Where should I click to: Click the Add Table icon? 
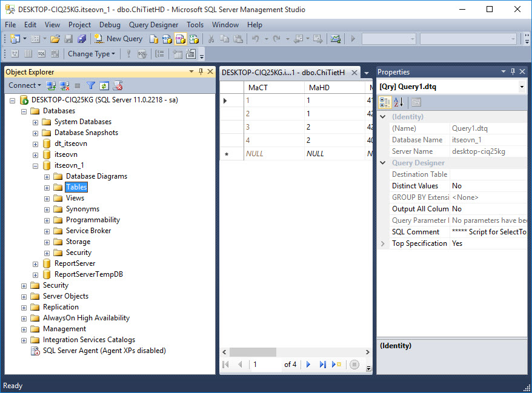(x=178, y=53)
